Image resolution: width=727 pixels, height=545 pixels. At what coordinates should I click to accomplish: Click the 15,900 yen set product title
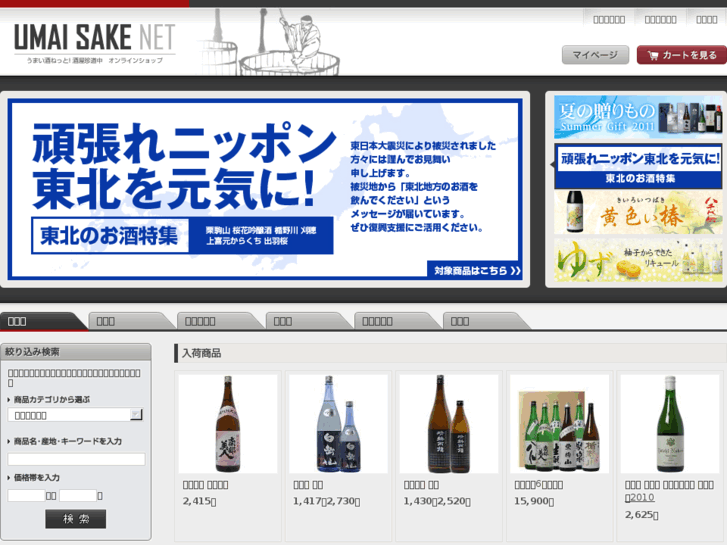538,485
